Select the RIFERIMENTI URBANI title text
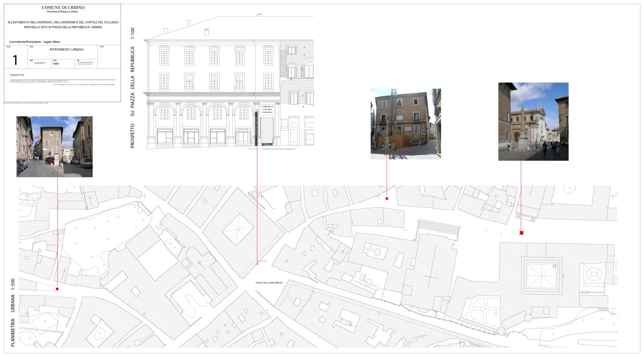The image size is (644, 357). (66, 50)
